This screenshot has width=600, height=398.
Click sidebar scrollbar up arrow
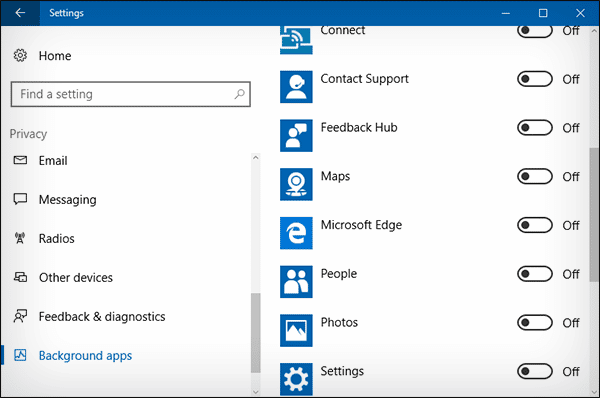coord(256,157)
